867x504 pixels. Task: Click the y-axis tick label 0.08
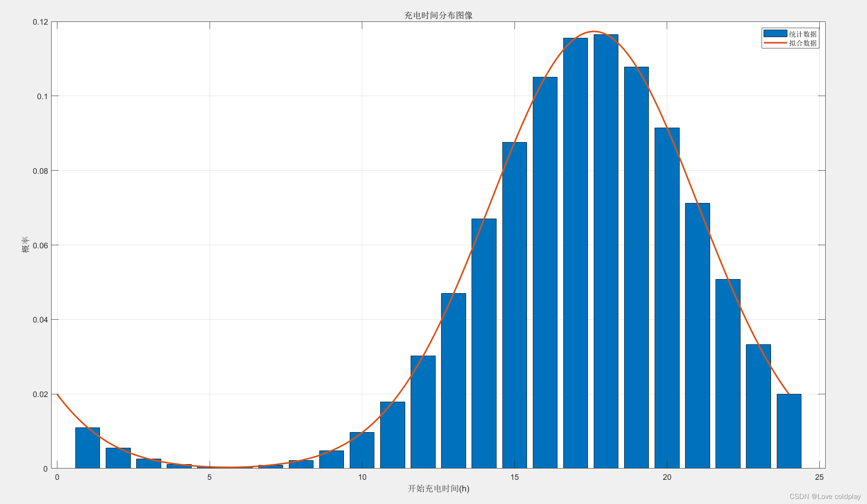[x=41, y=171]
